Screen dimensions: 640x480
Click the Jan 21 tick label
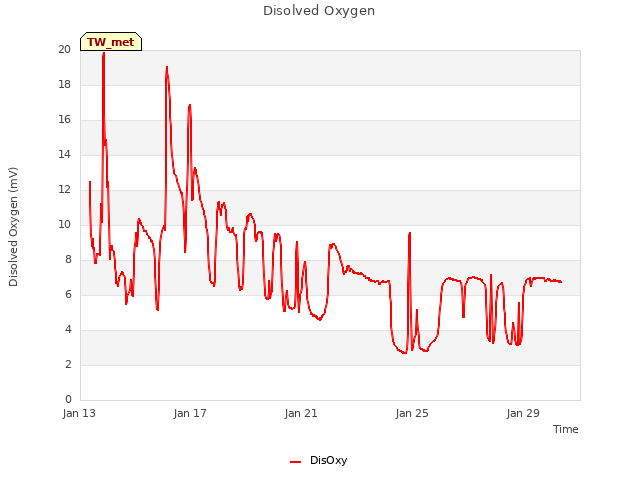pyautogui.click(x=301, y=413)
